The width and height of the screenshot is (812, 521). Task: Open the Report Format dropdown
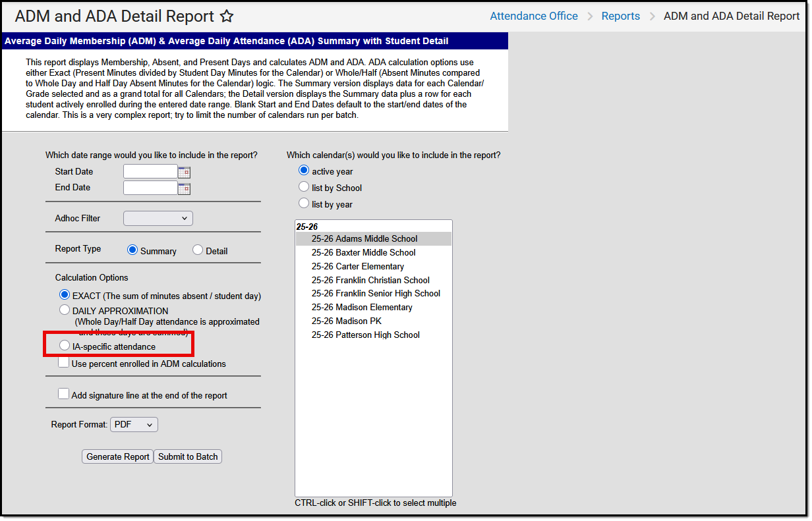pos(134,424)
